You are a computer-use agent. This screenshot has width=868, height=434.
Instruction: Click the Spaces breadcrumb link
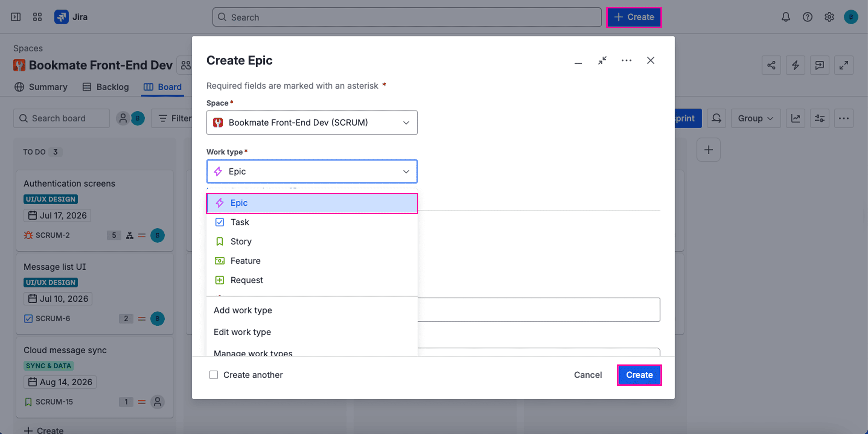coord(28,48)
